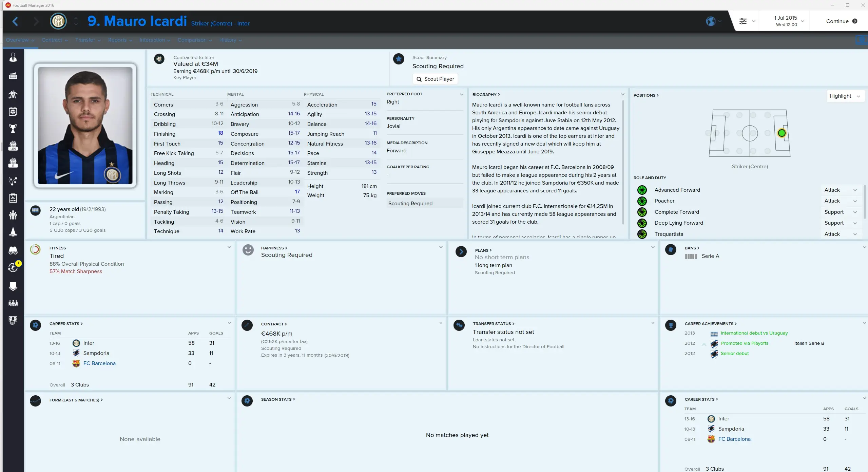Image resolution: width=868 pixels, height=472 pixels.
Task: Open the manager profile sidebar icon
Action: tap(13, 58)
